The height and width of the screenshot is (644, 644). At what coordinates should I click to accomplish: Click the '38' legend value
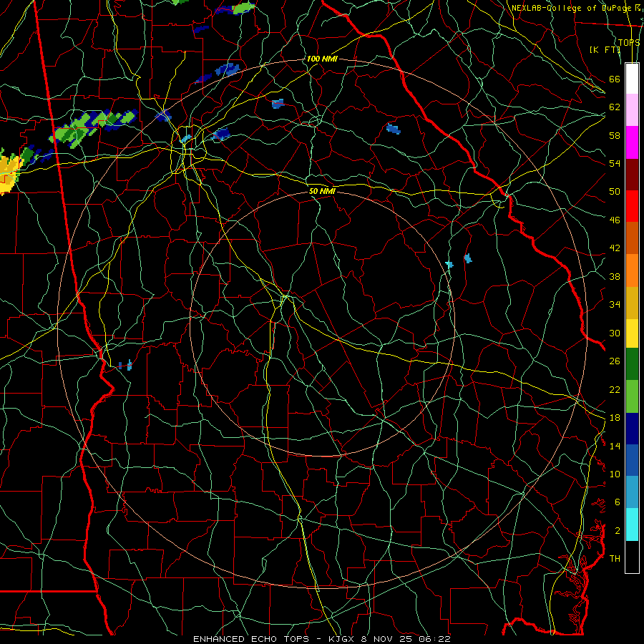click(615, 276)
